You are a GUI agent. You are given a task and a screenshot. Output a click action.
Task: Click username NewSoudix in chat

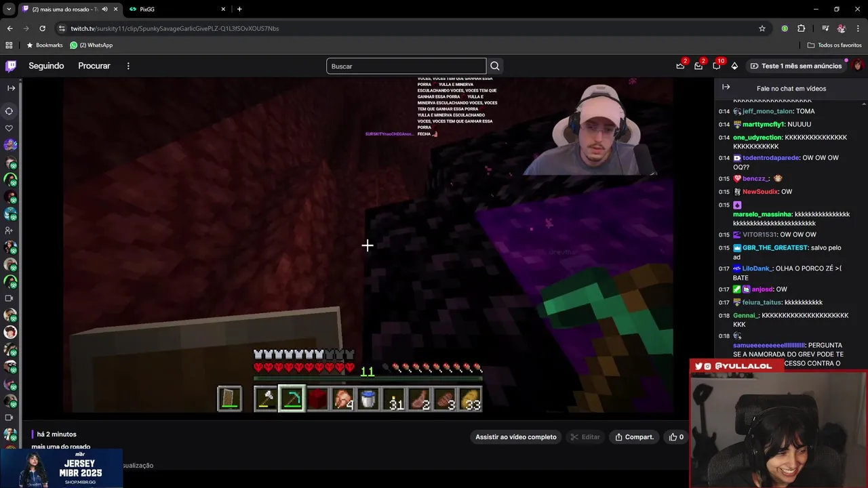760,192
